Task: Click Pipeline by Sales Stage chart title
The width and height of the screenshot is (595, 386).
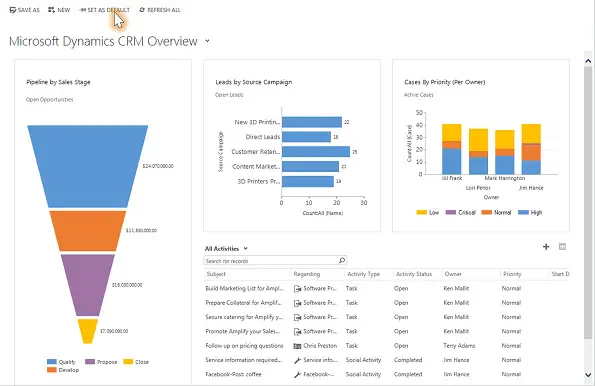Action: 58,82
